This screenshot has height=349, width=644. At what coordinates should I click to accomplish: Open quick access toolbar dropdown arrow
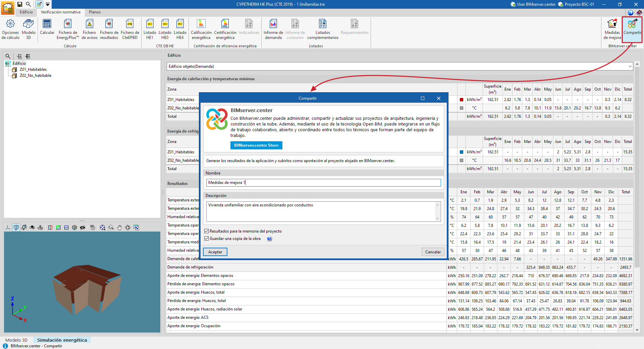(x=48, y=4)
